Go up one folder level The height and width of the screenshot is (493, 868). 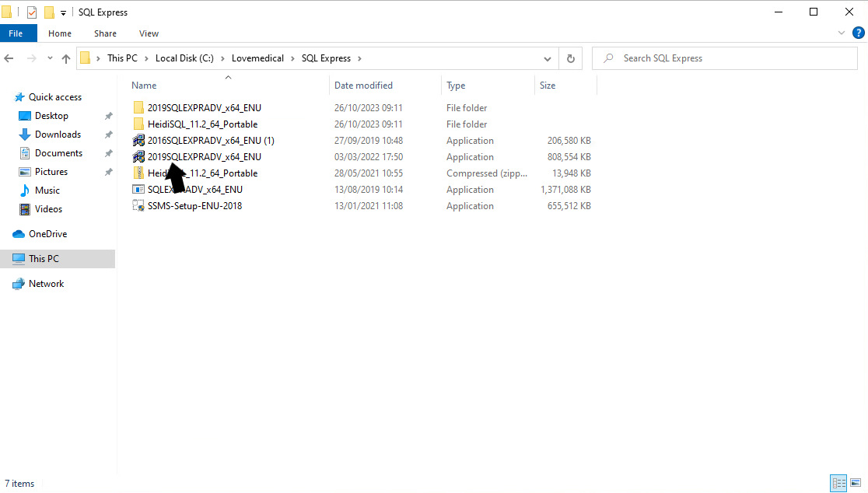click(x=66, y=58)
